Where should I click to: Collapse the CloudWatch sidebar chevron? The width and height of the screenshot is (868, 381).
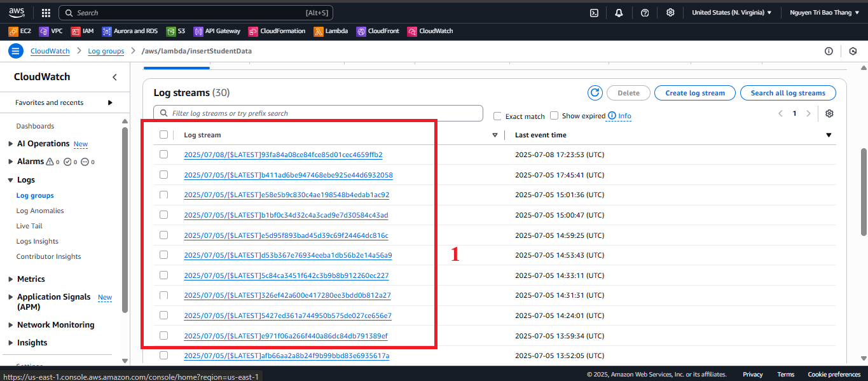tap(114, 77)
